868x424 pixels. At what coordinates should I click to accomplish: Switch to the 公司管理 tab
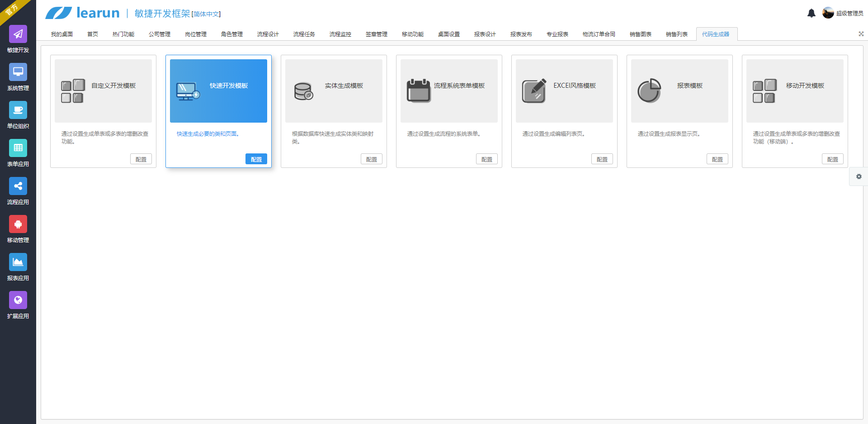(160, 34)
